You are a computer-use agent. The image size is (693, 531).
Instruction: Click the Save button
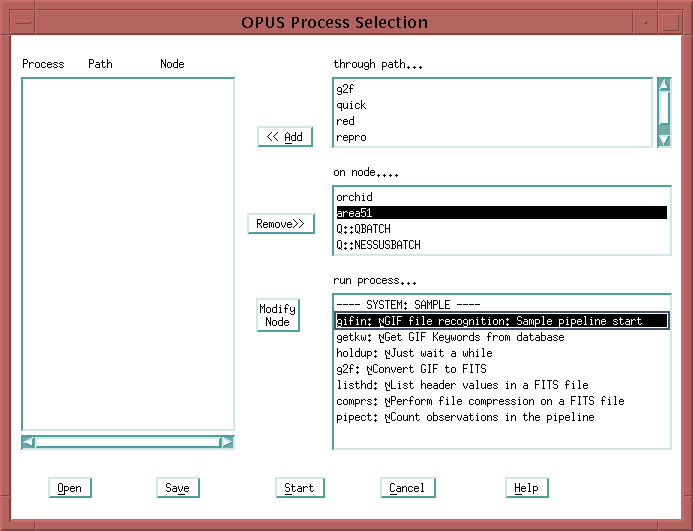click(177, 488)
